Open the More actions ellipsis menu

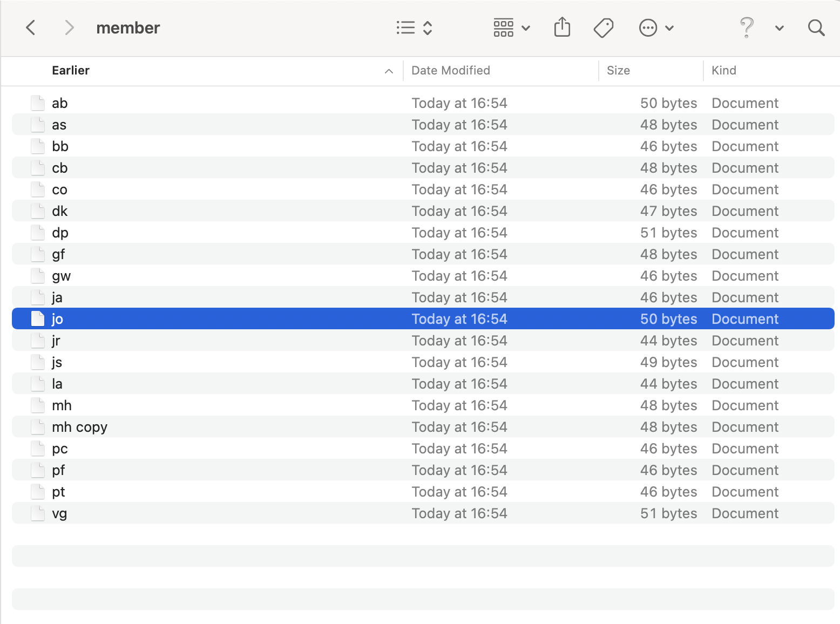tap(655, 28)
